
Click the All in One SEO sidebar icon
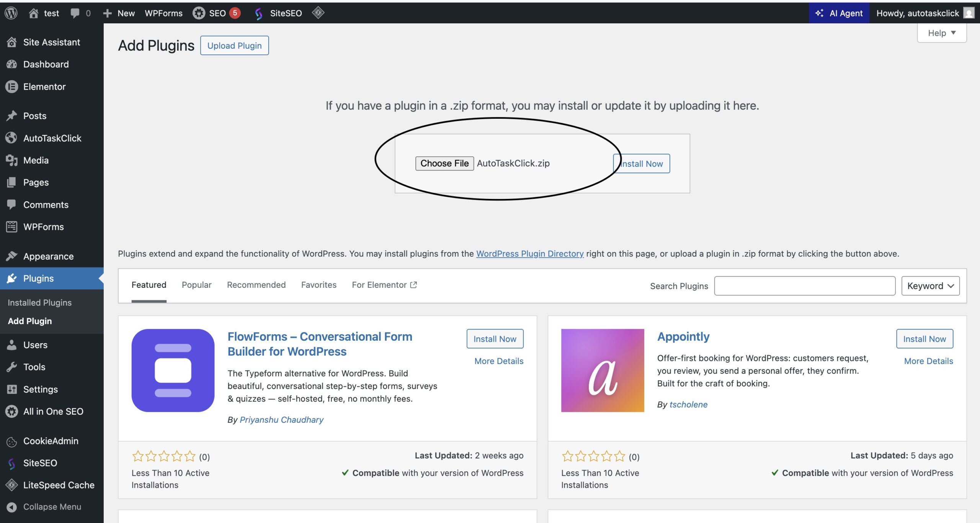tap(11, 412)
